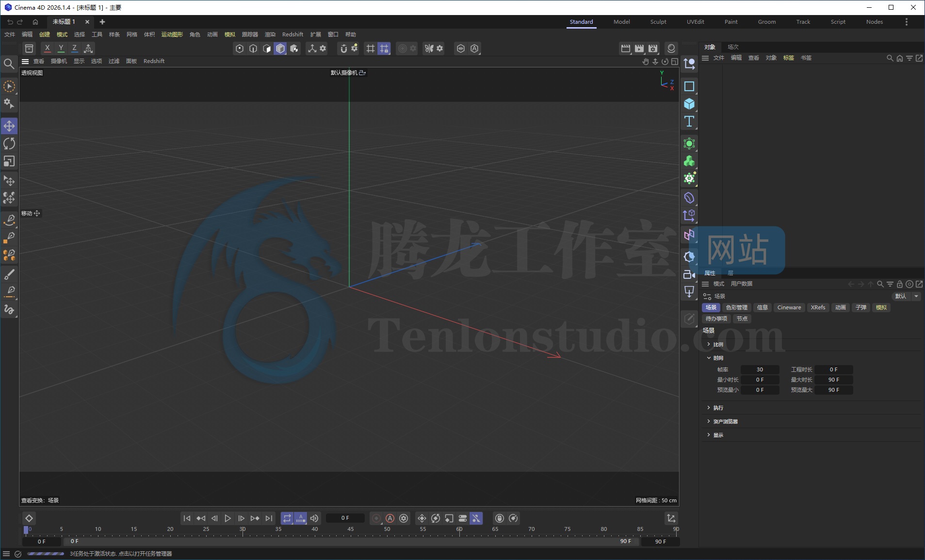Image resolution: width=925 pixels, height=560 pixels.
Task: Toggle autokeying record button
Action: pos(389,518)
